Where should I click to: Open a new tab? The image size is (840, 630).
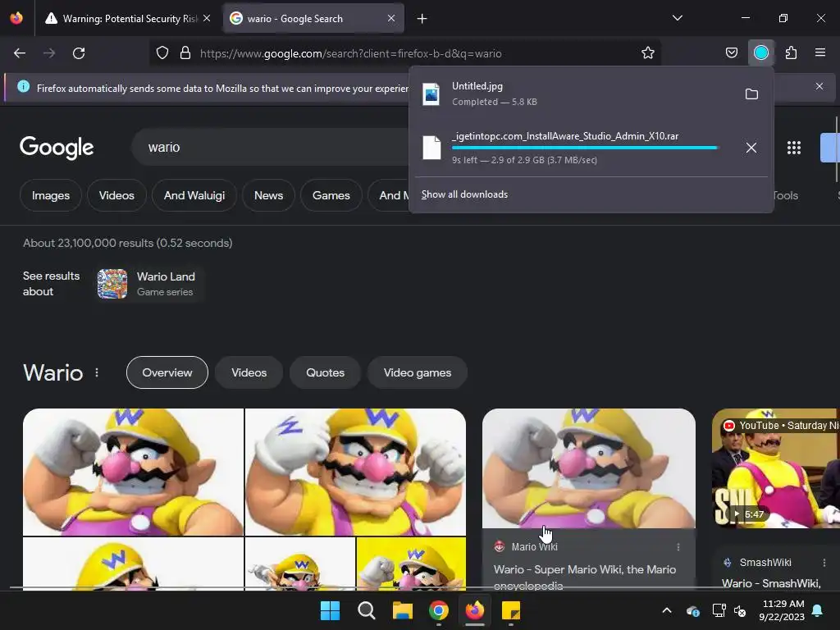click(x=422, y=19)
